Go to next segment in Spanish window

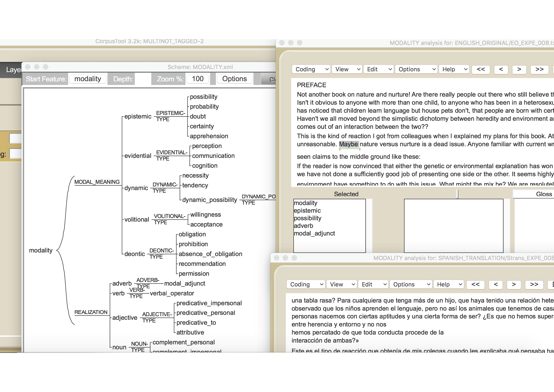514,285
